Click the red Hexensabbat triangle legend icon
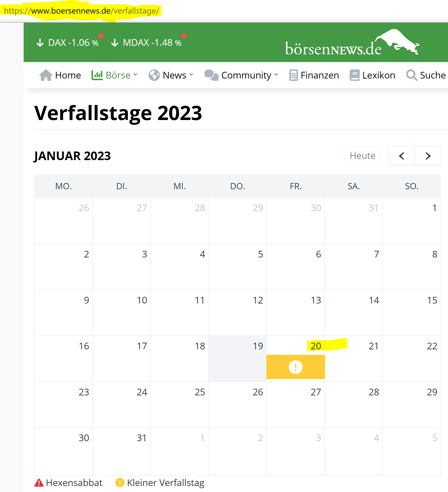The width and height of the screenshot is (448, 492). tap(39, 483)
